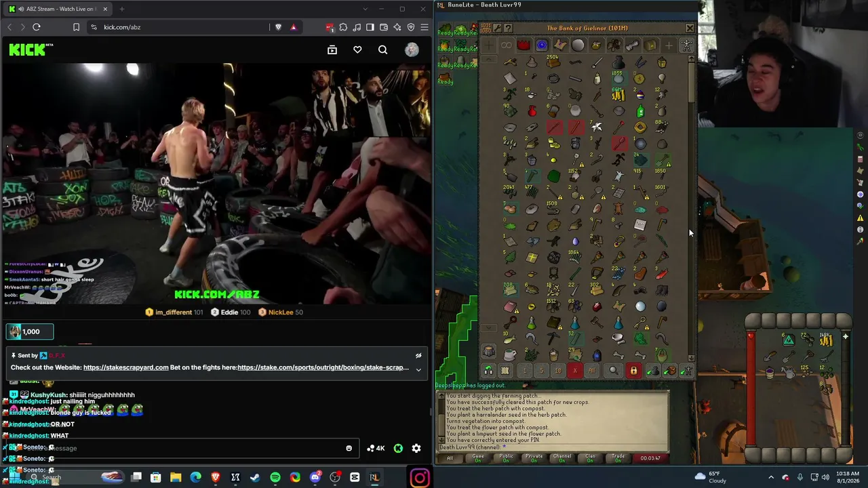
Task: Select the bones bank tab
Action: click(632, 45)
